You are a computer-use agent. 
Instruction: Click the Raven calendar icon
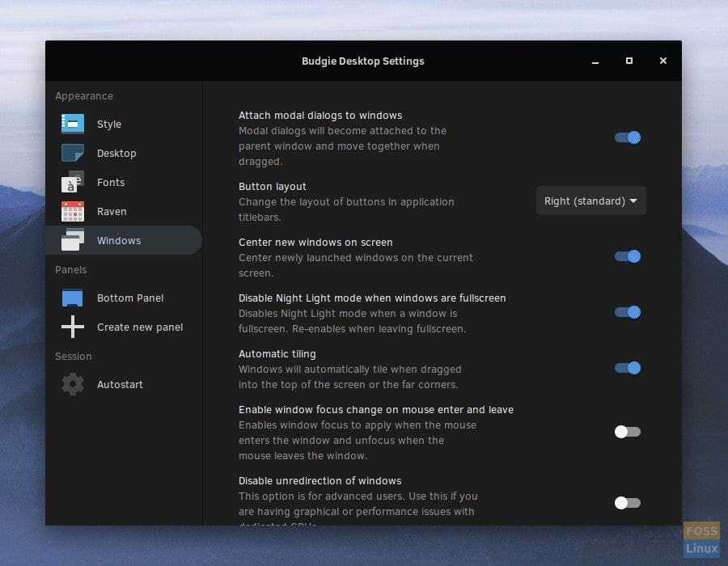(x=73, y=211)
